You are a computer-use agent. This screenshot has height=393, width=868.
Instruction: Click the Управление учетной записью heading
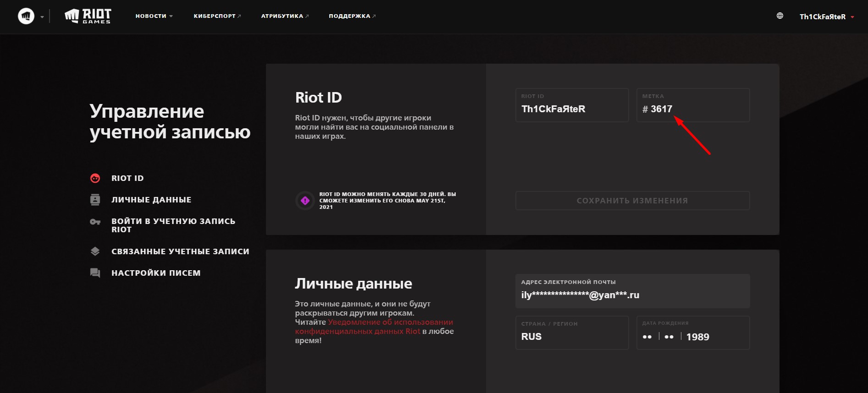click(x=170, y=121)
